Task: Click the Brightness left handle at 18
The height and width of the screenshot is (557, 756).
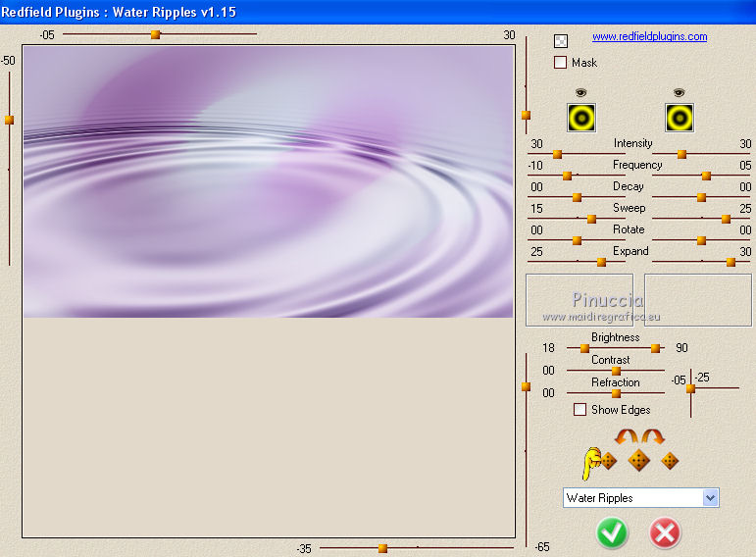Action: tap(584, 348)
